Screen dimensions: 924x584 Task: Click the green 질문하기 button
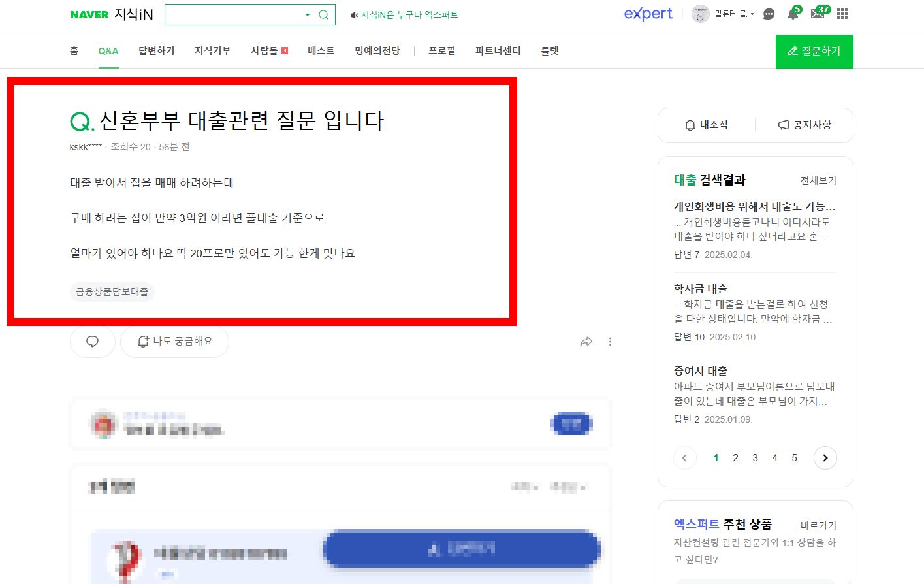pyautogui.click(x=814, y=52)
